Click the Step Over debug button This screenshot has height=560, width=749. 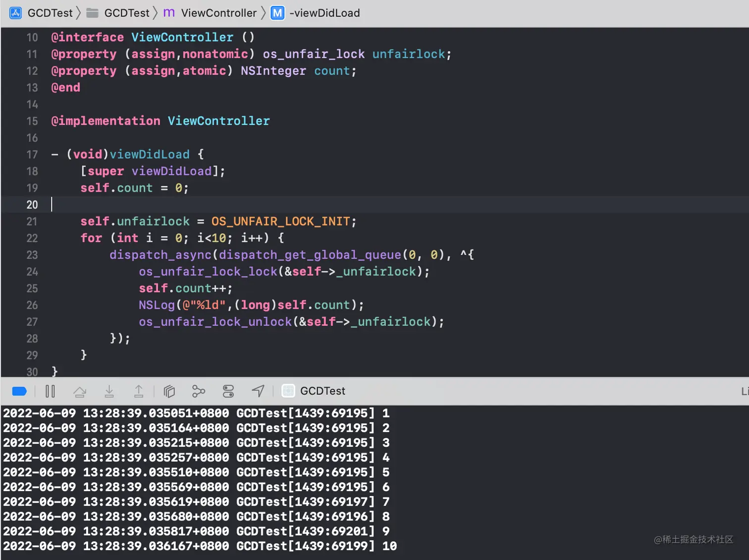pyautogui.click(x=80, y=391)
